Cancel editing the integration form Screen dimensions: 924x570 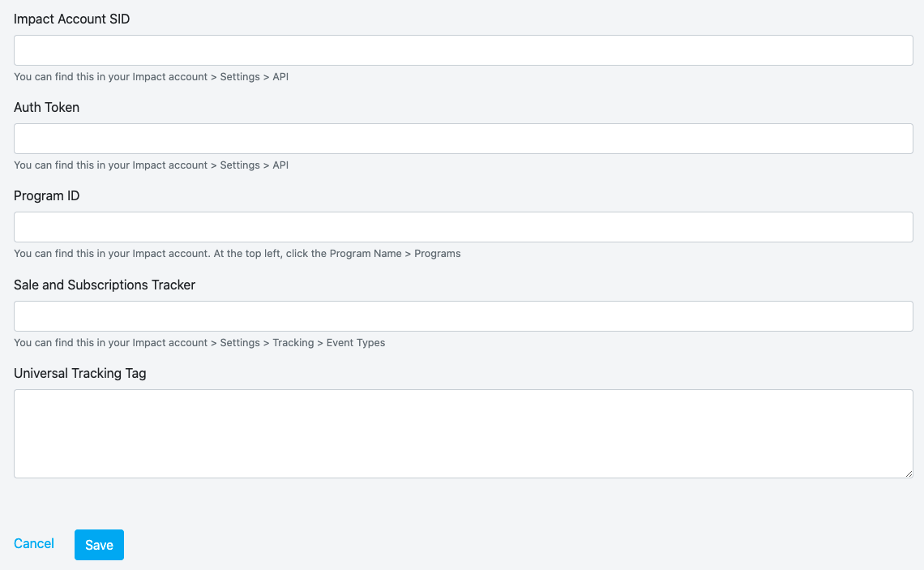[x=33, y=543]
